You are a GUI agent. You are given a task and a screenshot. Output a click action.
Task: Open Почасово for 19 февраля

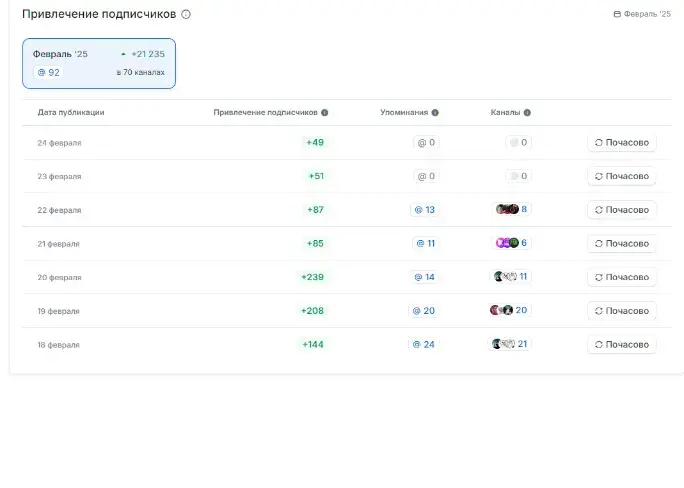coord(622,311)
